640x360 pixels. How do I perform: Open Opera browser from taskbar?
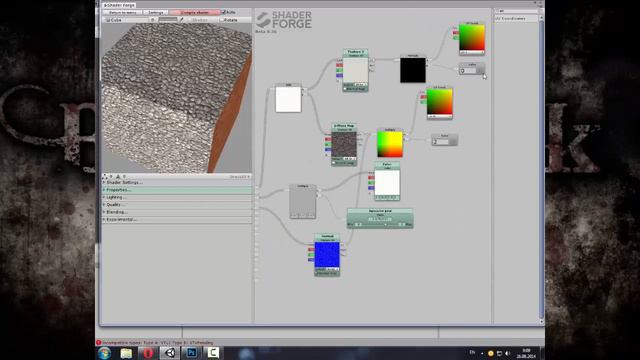(148, 353)
